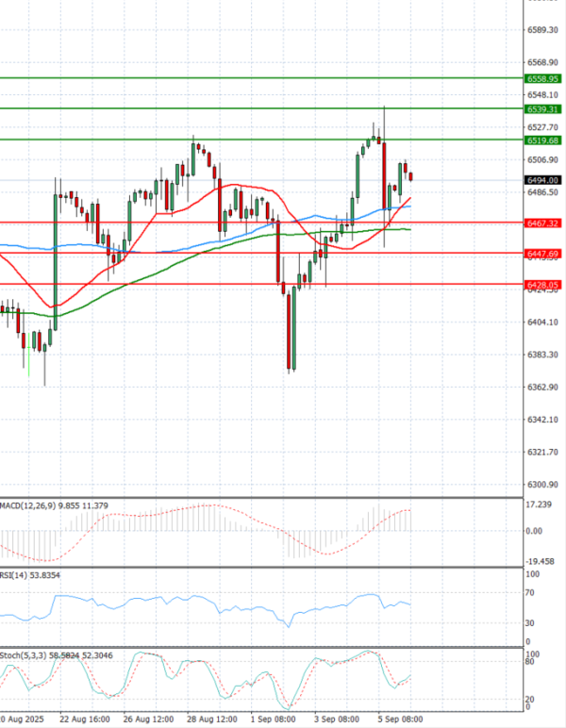Click the RSI(14) 53.8354 indicator label

click(30, 575)
